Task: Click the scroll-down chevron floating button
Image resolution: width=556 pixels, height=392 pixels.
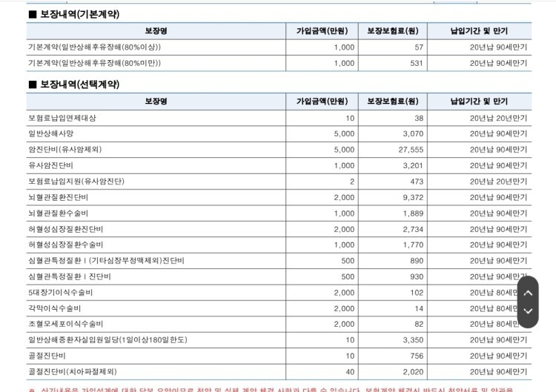Action: coord(528,311)
